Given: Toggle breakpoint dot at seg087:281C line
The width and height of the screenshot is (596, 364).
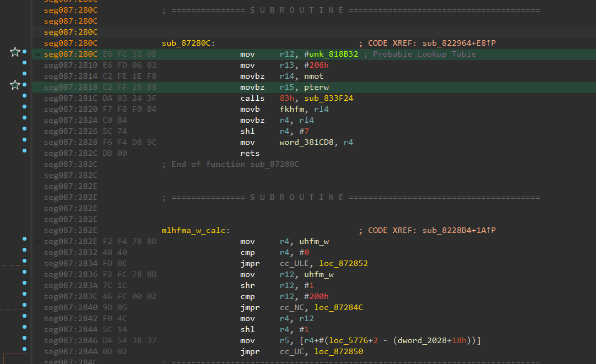Looking at the screenshot, I should point(24,95).
